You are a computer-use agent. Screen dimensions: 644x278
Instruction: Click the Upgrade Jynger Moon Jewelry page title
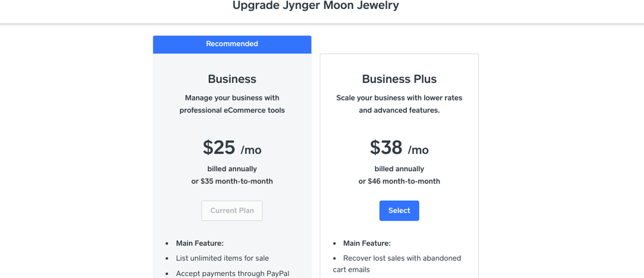tap(315, 6)
